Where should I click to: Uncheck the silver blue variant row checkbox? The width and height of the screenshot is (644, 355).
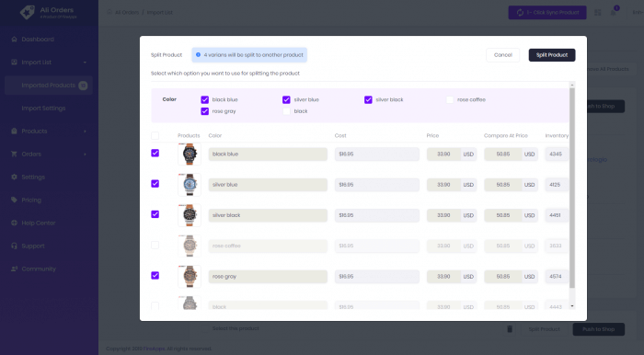[155, 183]
